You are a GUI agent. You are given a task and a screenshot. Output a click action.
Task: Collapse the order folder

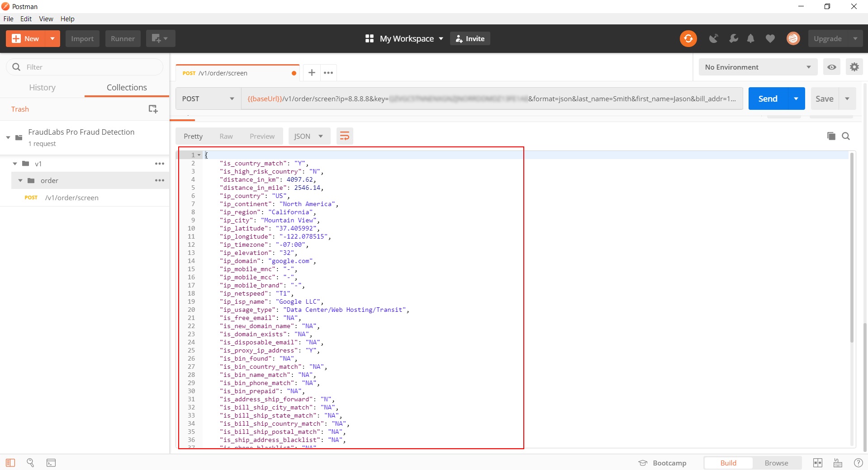click(20, 180)
